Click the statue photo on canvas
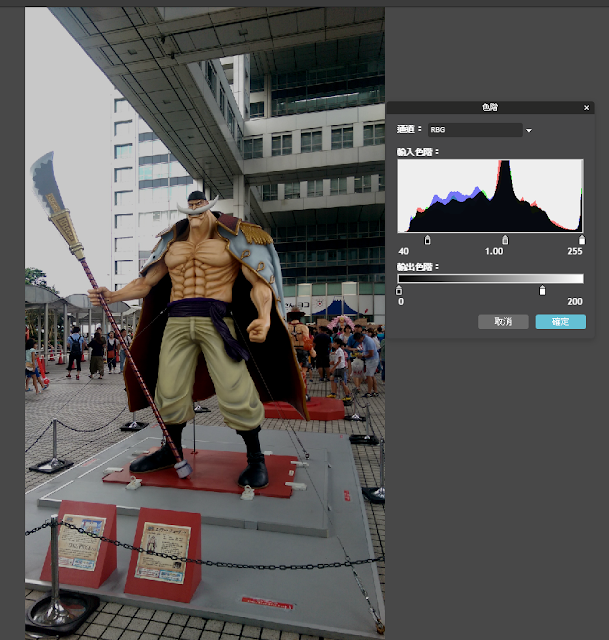The width and height of the screenshot is (609, 640). coord(204,323)
